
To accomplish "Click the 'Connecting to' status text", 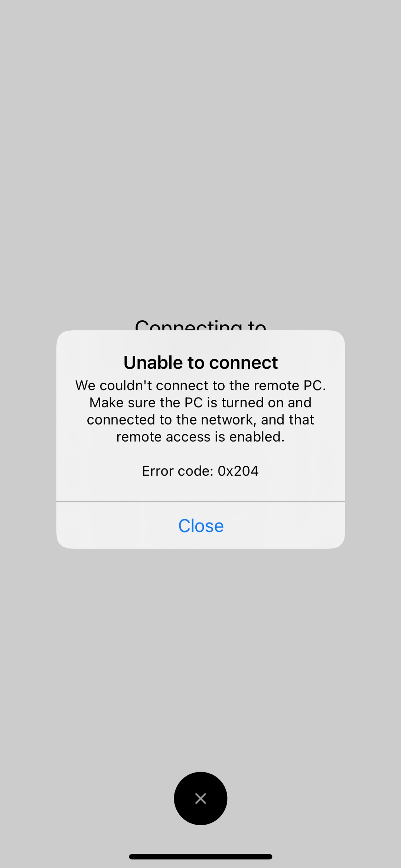I will click(x=200, y=324).
